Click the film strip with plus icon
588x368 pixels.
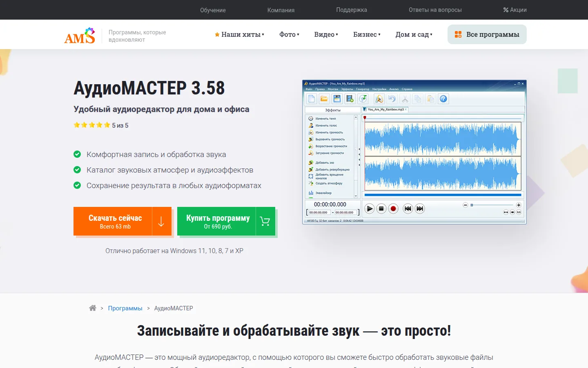click(x=350, y=99)
